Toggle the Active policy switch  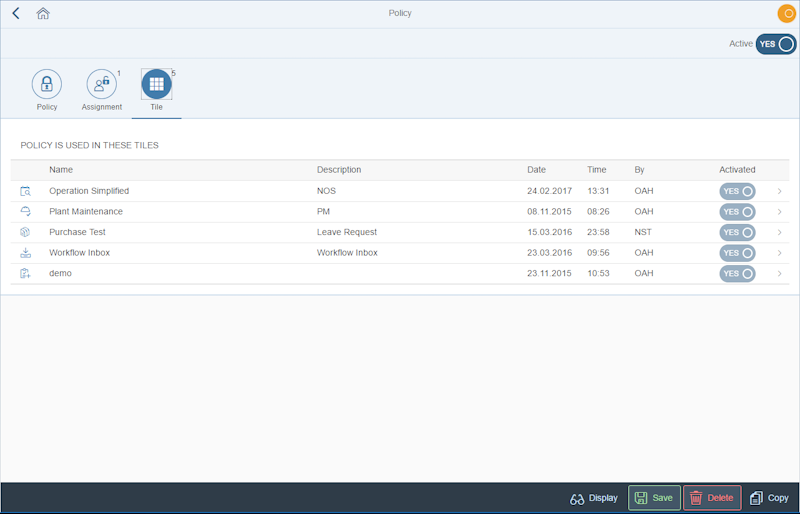[x=776, y=44]
